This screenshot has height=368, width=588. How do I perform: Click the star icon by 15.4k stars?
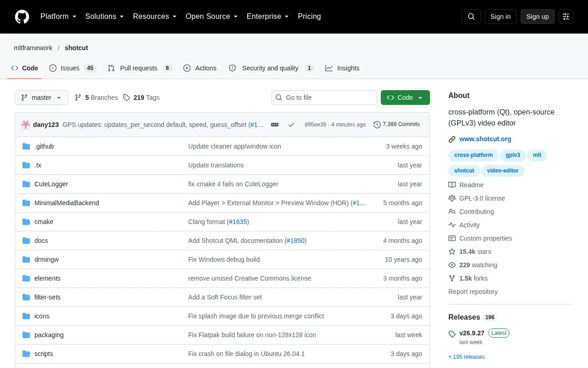point(452,252)
